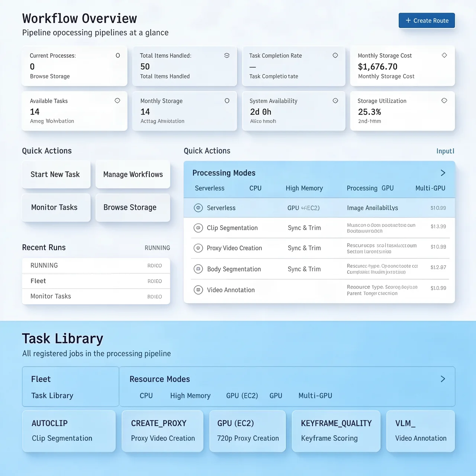Click the Serverless processing mode icon
This screenshot has height=476, width=476.
tap(198, 208)
